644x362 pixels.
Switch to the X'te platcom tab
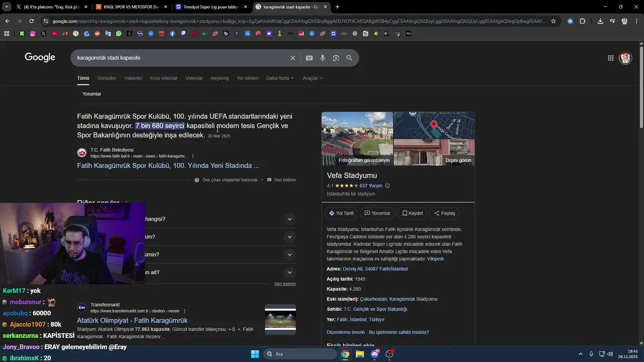pyautogui.click(x=51, y=7)
